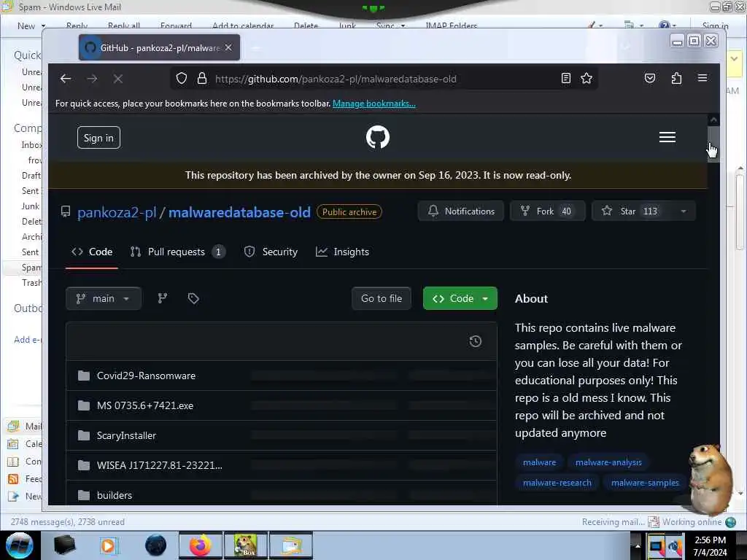Click the black device icon in taskbar

[x=64, y=545]
